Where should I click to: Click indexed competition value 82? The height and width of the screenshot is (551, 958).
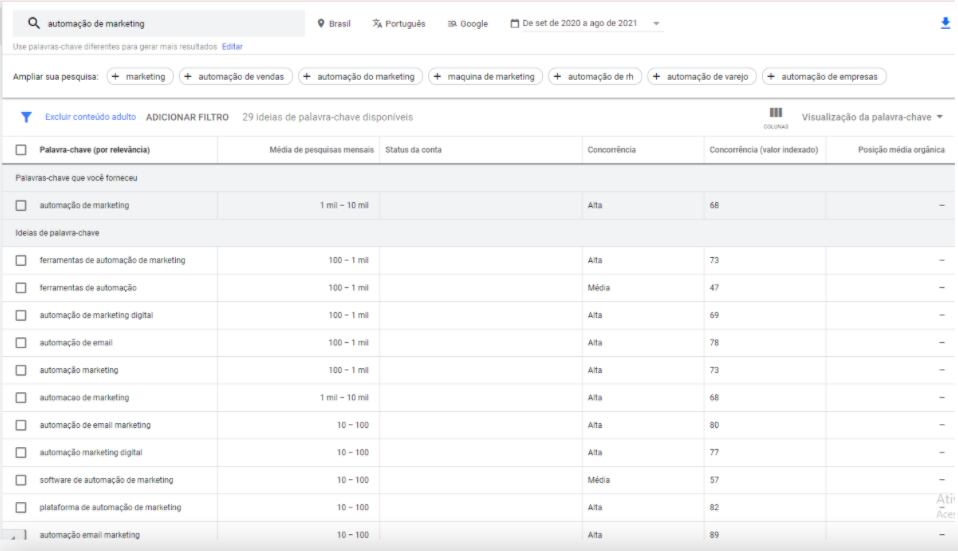tap(714, 507)
